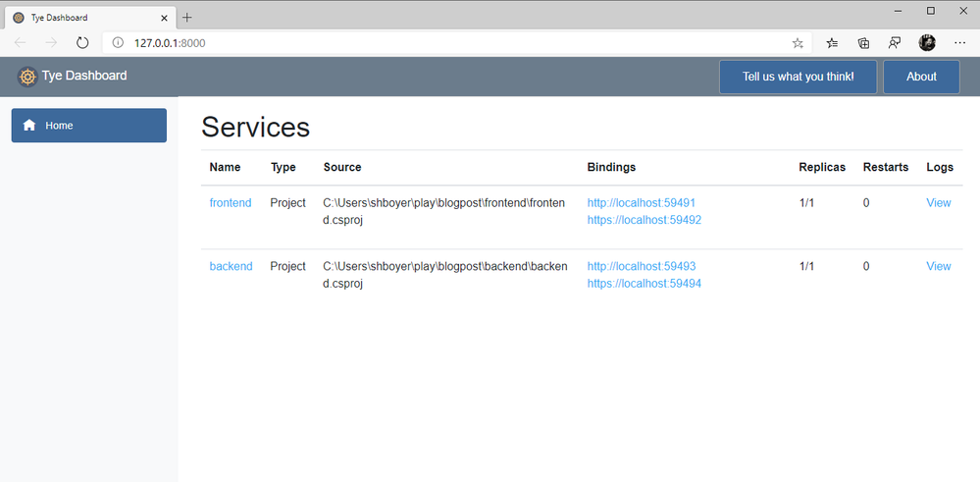
Task: Open the user profile avatar
Action: click(927, 42)
